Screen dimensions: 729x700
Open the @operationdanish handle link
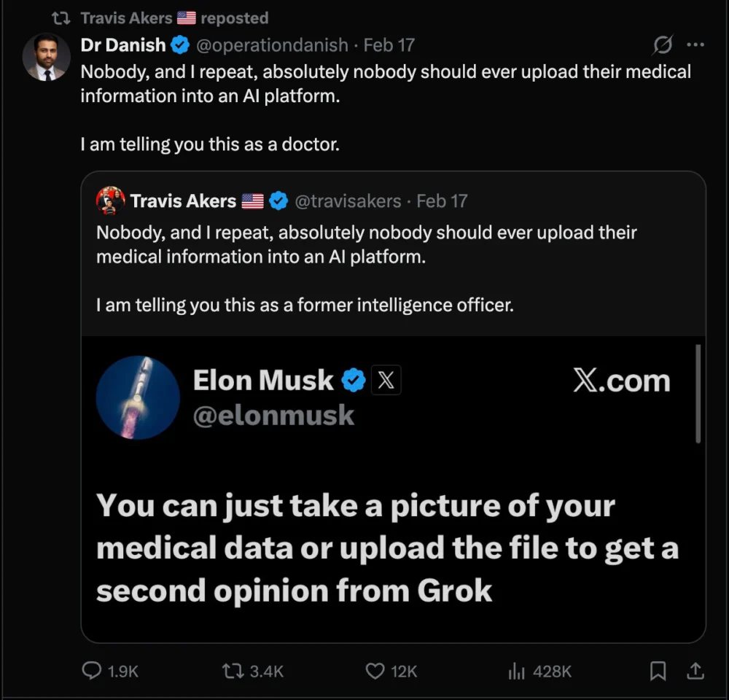273,45
